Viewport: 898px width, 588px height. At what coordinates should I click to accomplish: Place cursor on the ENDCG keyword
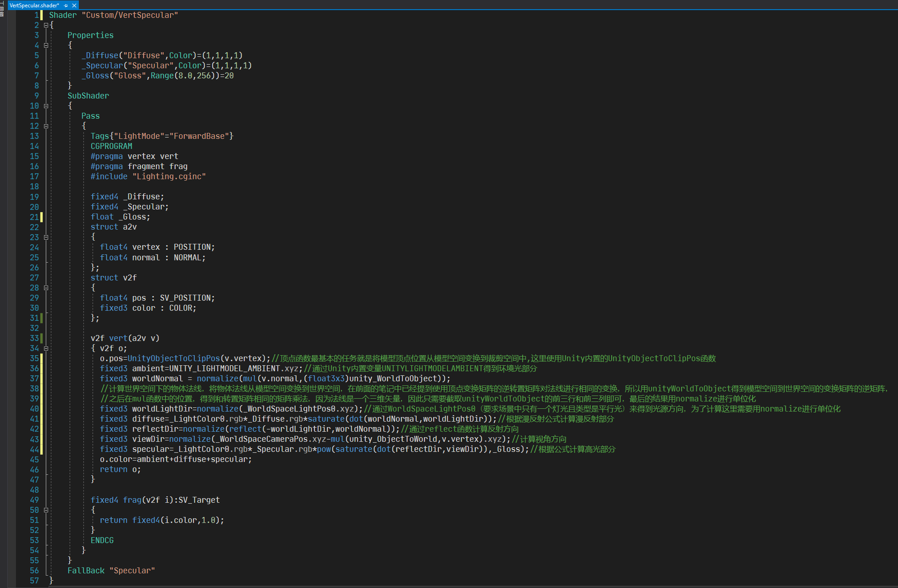[102, 540]
